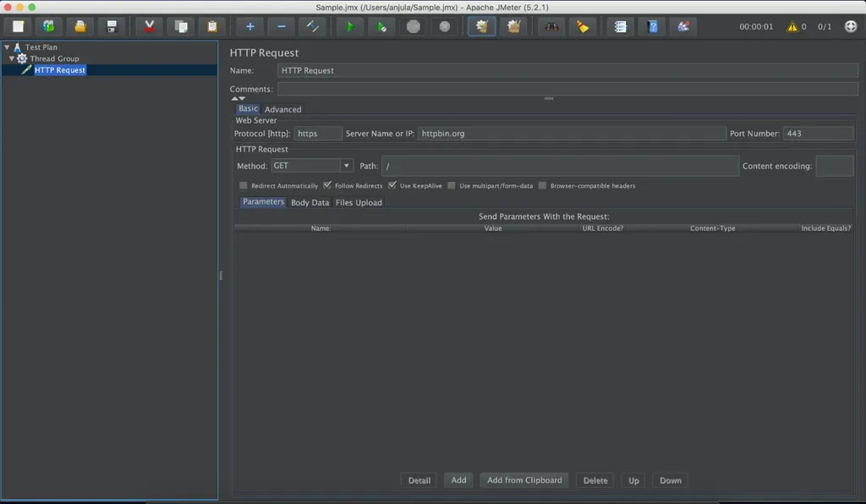This screenshot has width=866, height=504.
Task: Click the Cut scissors icon
Action: tap(149, 26)
